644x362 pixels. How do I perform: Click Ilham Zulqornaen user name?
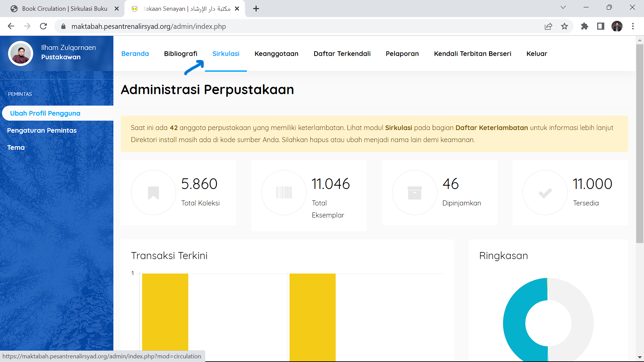pyautogui.click(x=68, y=48)
